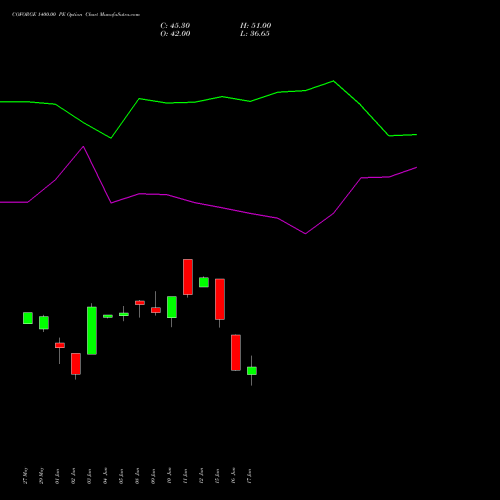Click the 16 Jun date label
Screen dimensions: 500x500
tap(234, 476)
